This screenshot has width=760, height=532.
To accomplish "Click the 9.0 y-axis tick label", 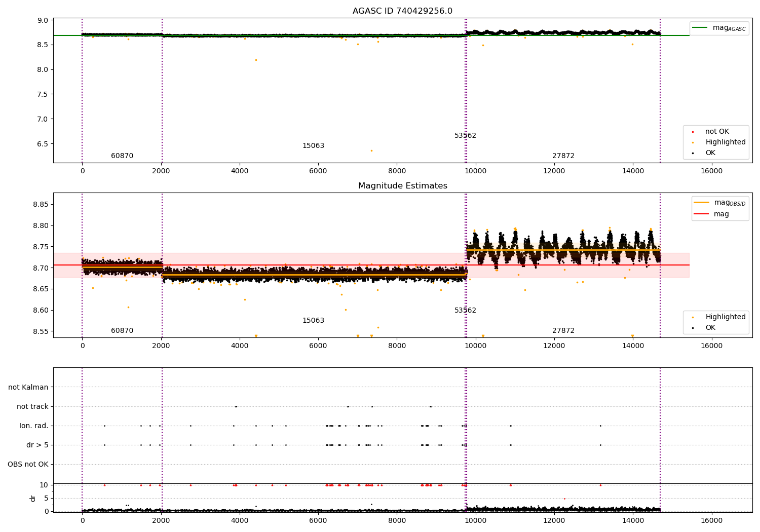I will click(43, 21).
